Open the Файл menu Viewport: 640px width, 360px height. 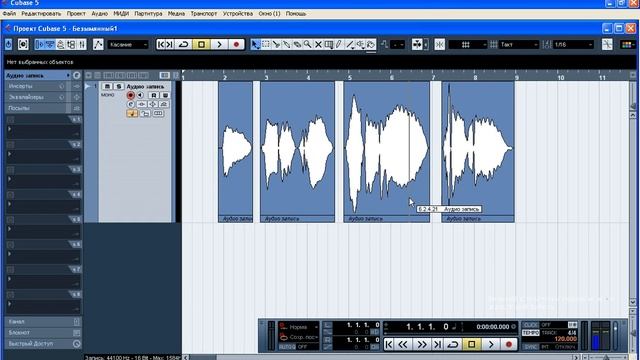click(x=9, y=13)
